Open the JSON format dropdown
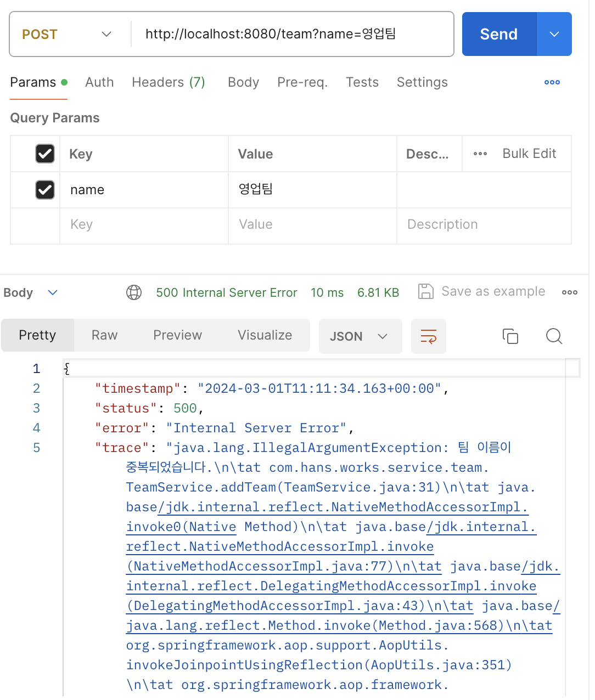 point(360,336)
